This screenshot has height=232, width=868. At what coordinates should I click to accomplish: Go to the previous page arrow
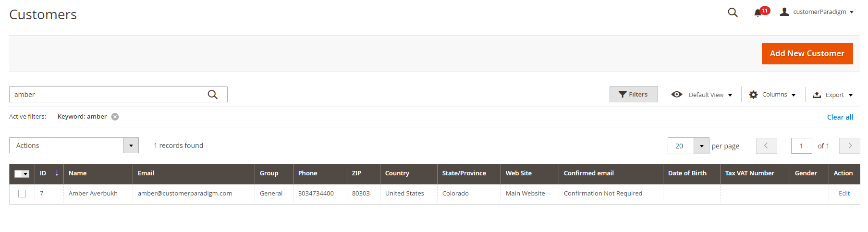tap(766, 146)
